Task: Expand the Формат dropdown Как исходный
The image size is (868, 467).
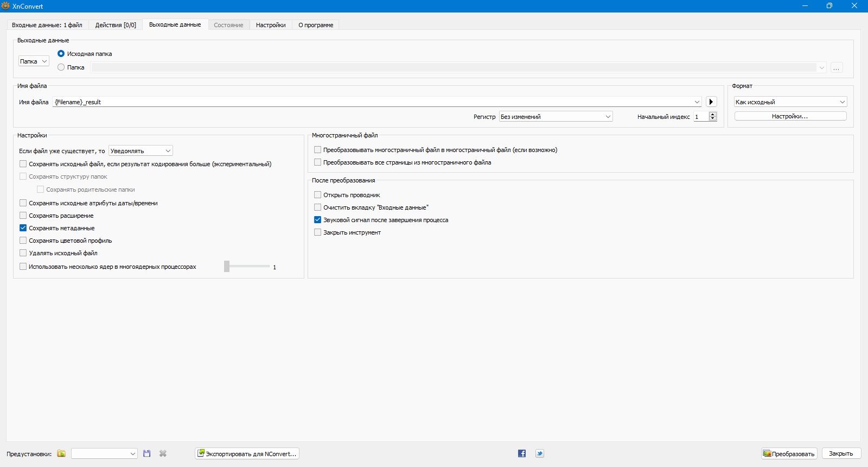Action: click(790, 102)
